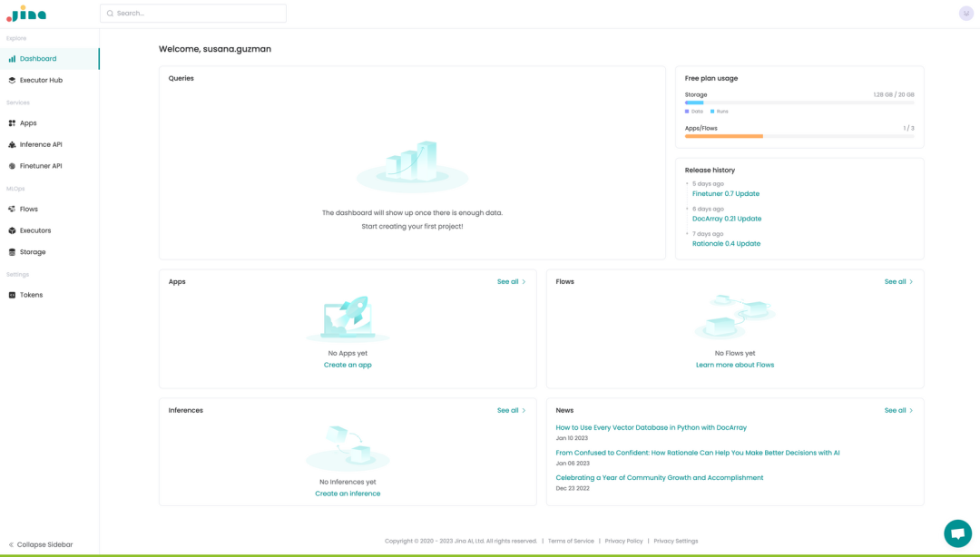
Task: Read the Vector Database with DocArray article
Action: click(x=652, y=427)
